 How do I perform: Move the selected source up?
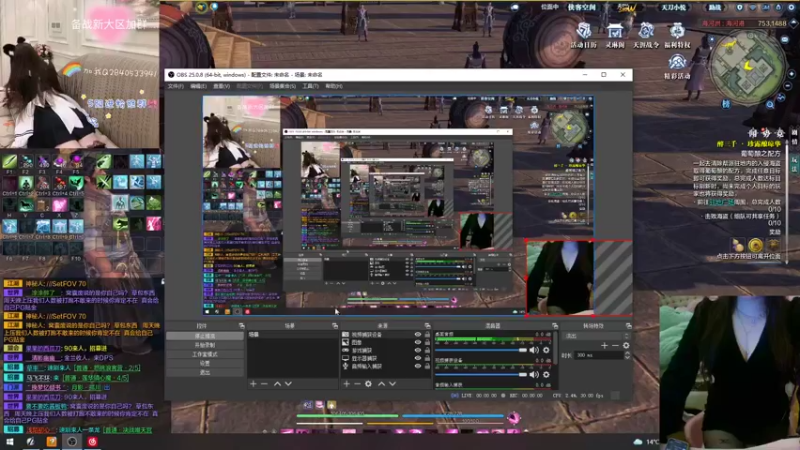pyautogui.click(x=381, y=384)
